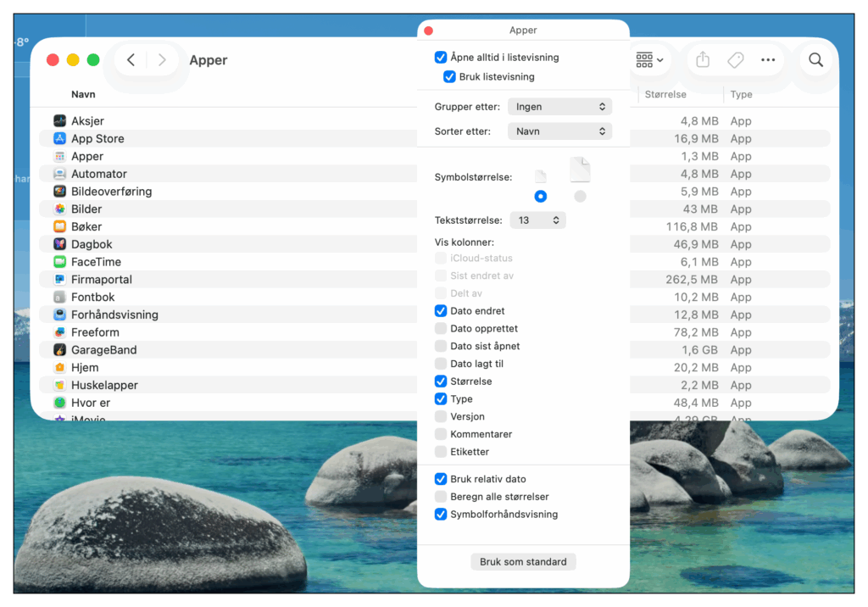Click the Freeform app icon
Viewport: 868px width, 607px height.
click(60, 332)
